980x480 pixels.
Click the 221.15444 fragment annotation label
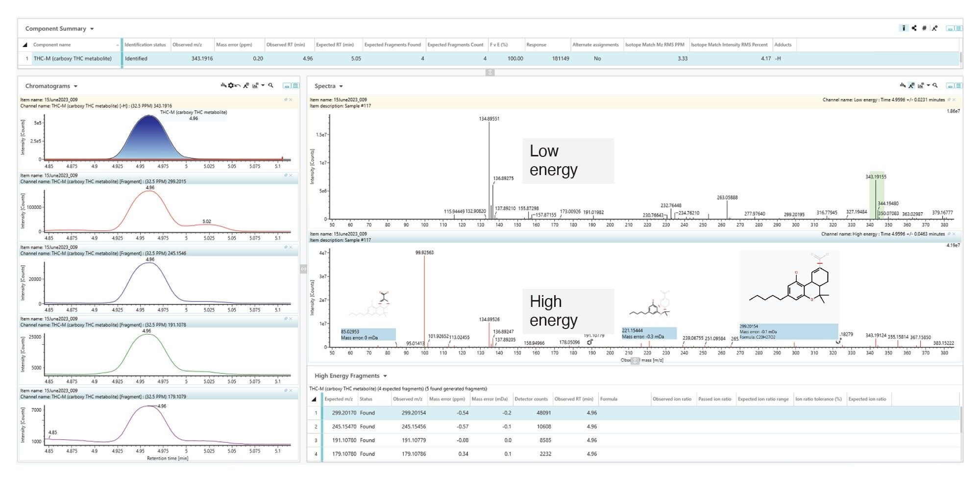[x=649, y=333]
